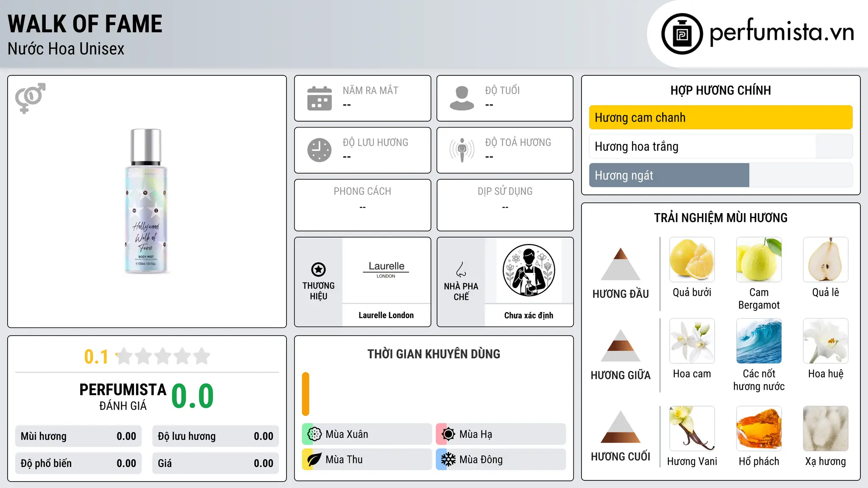Click the Mùa Thu leaf icon

(314, 460)
